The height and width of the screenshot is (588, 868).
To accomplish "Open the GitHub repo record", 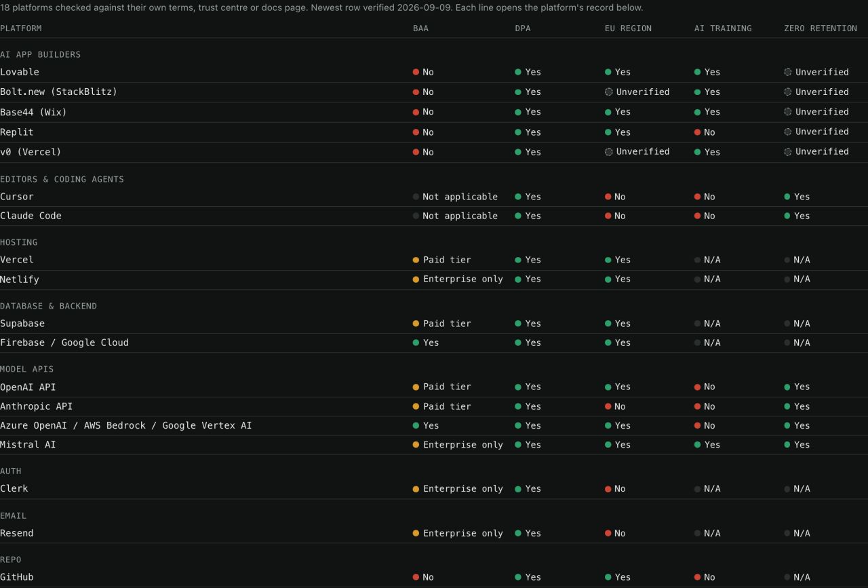I will [x=434, y=577].
